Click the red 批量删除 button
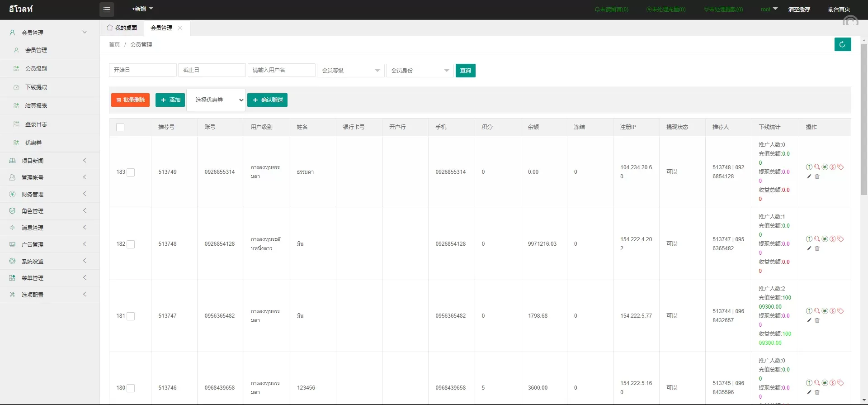 click(130, 100)
